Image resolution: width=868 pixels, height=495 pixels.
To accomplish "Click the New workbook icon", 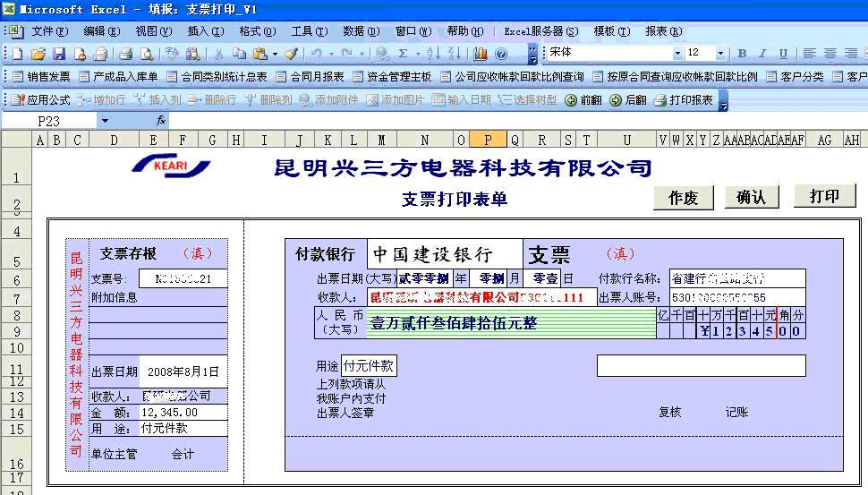I will tap(17, 55).
